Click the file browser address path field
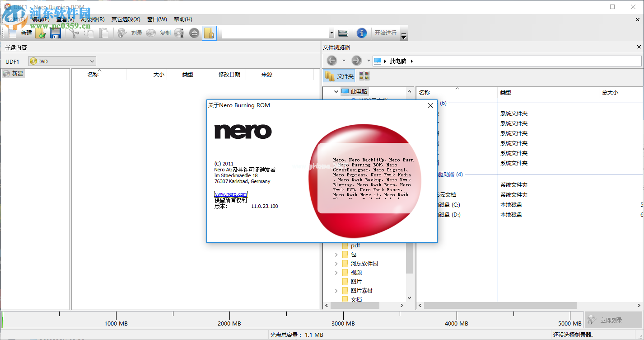644x340 pixels. click(507, 61)
